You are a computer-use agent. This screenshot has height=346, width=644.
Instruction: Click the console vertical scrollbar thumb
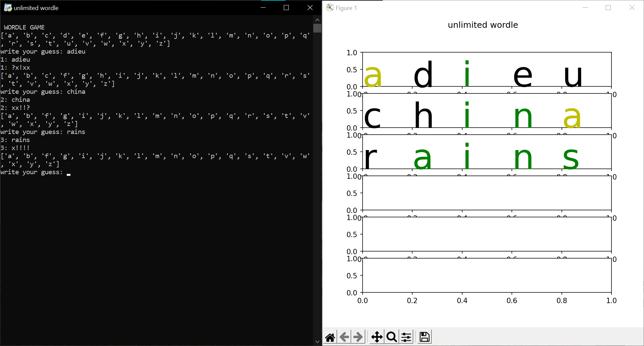coord(317,28)
